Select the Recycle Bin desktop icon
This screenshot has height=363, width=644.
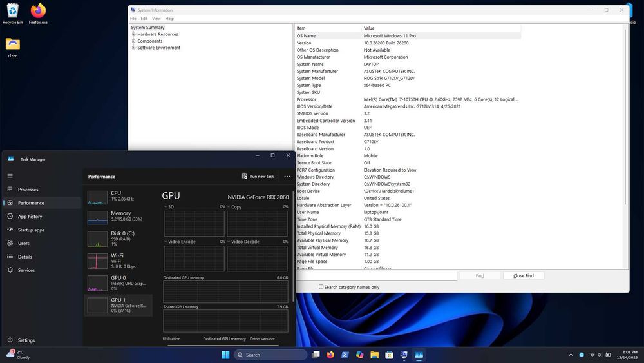[13, 14]
